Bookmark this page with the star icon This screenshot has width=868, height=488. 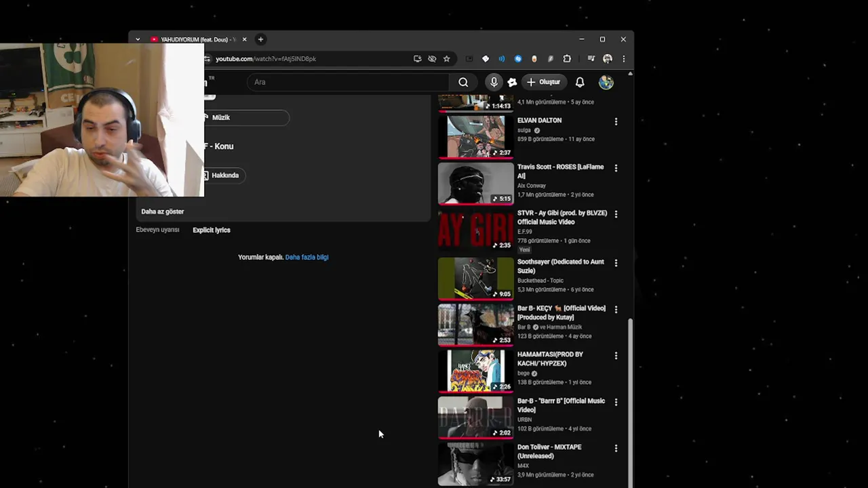point(446,59)
